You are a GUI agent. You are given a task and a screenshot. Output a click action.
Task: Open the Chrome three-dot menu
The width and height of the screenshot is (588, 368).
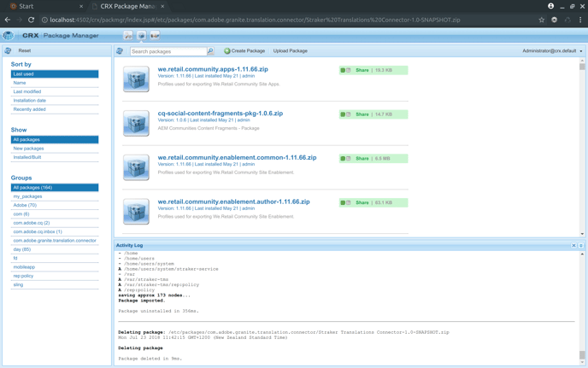[x=580, y=20]
